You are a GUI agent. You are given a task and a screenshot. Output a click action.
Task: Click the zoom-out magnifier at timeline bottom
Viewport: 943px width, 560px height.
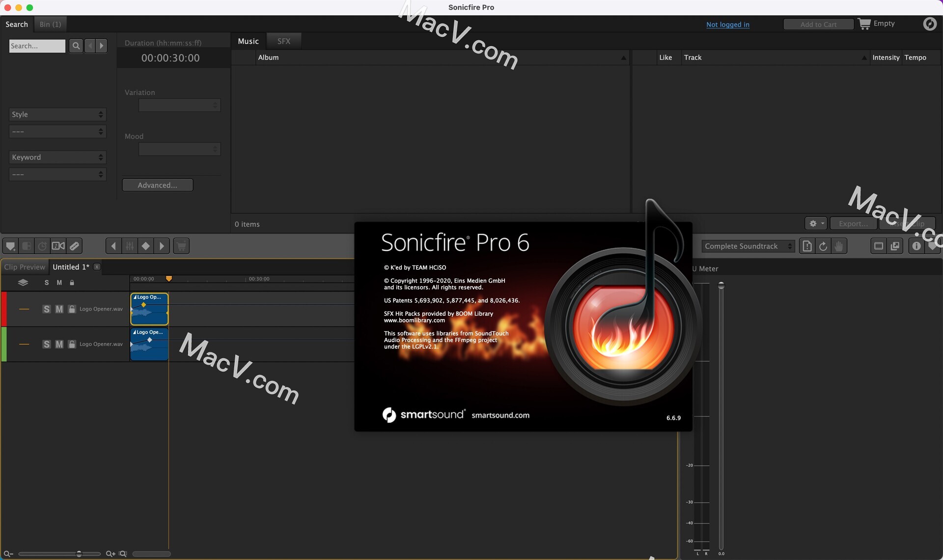(x=8, y=554)
